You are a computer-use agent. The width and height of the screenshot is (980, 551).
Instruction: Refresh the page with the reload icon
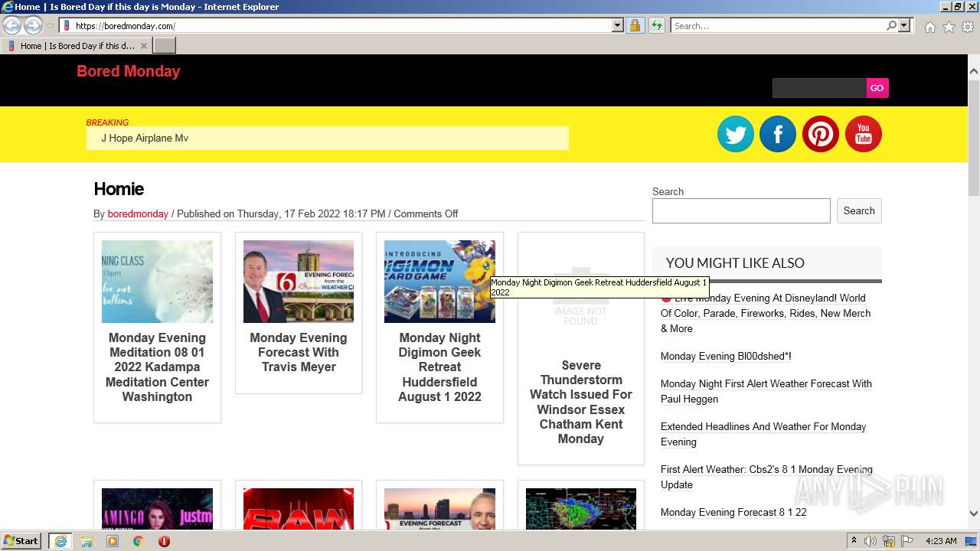pyautogui.click(x=656, y=26)
